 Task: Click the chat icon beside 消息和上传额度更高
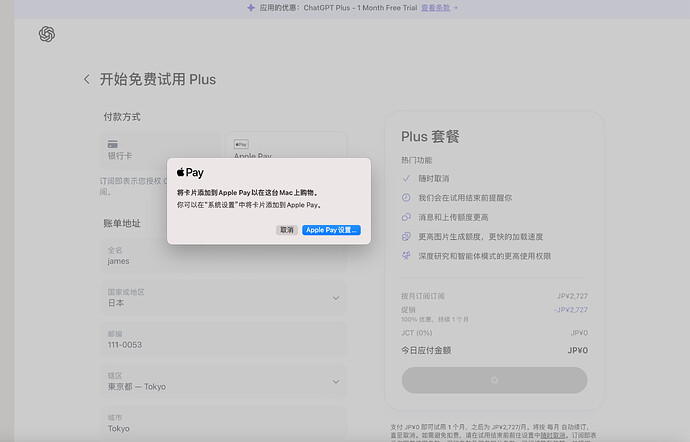click(x=406, y=217)
